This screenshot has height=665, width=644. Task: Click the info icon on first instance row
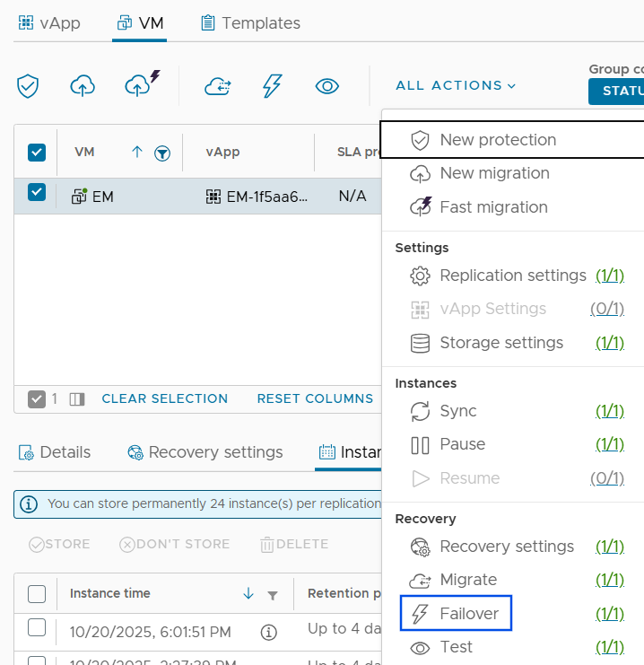click(x=268, y=633)
